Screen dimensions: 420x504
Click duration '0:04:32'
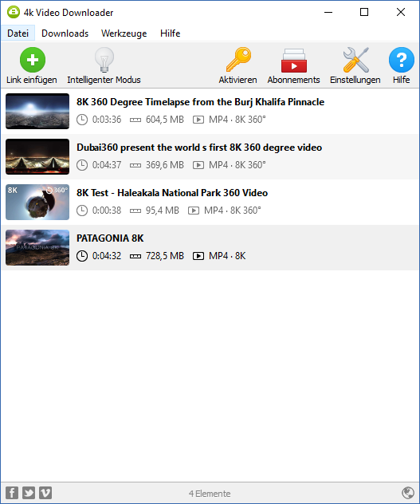(x=107, y=256)
